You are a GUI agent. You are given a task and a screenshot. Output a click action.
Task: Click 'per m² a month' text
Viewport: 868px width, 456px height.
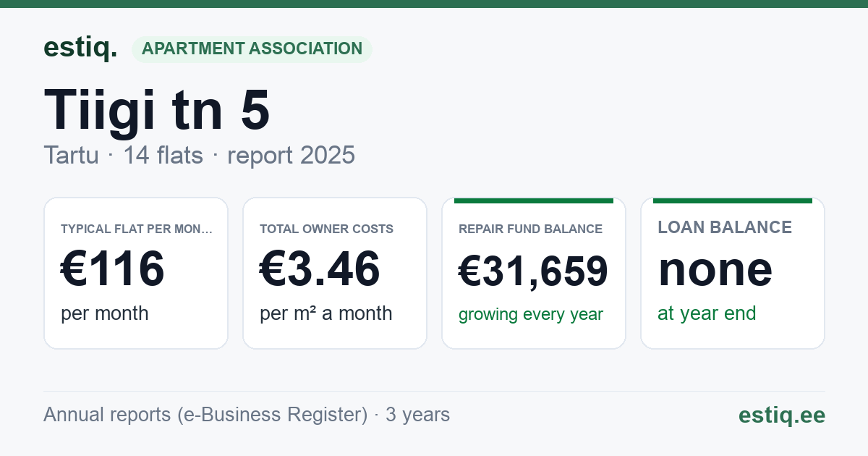(x=326, y=313)
